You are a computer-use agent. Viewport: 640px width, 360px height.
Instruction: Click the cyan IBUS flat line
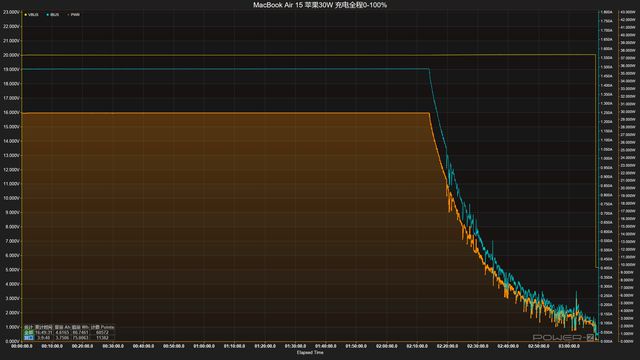point(224,69)
